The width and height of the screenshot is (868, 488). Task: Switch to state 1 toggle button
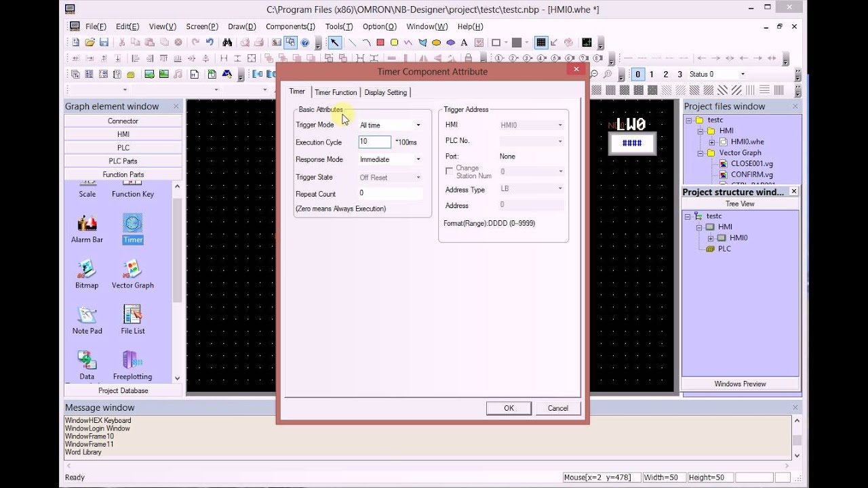point(652,74)
